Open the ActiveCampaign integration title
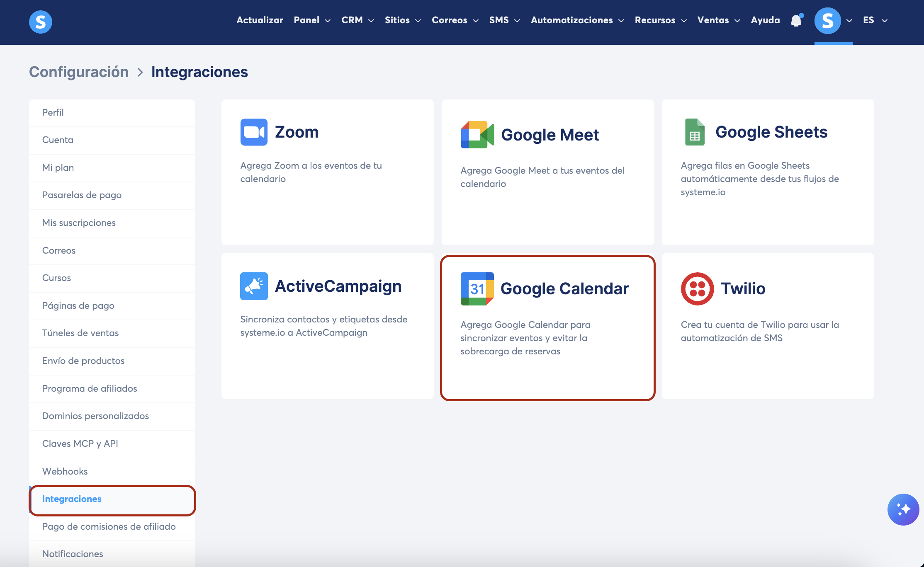 [338, 286]
